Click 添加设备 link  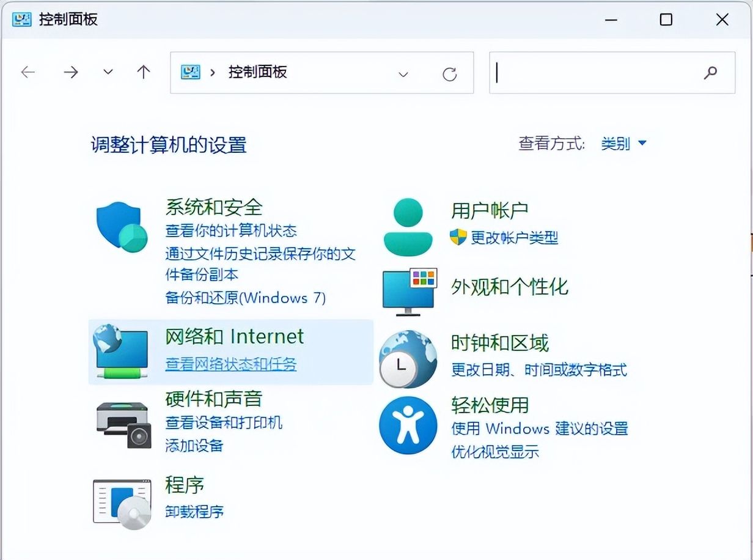194,445
